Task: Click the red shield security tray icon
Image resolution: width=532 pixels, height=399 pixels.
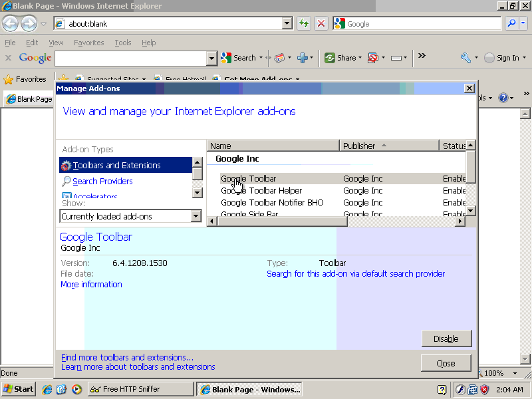Action: click(x=485, y=390)
